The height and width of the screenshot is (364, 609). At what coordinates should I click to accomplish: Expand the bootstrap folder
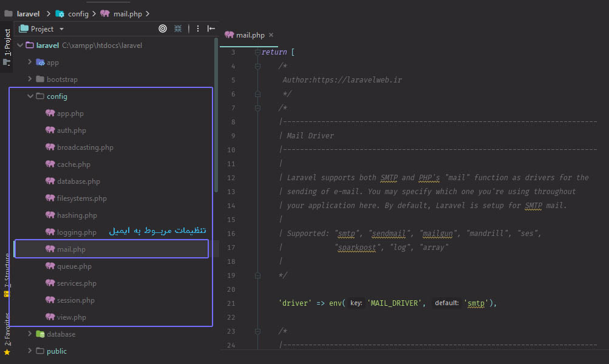(x=30, y=79)
